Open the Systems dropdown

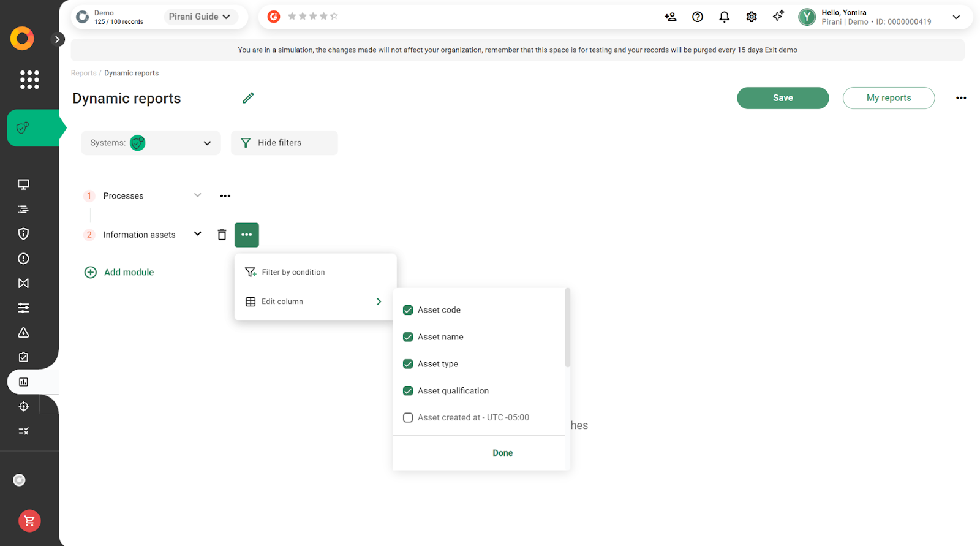(151, 143)
